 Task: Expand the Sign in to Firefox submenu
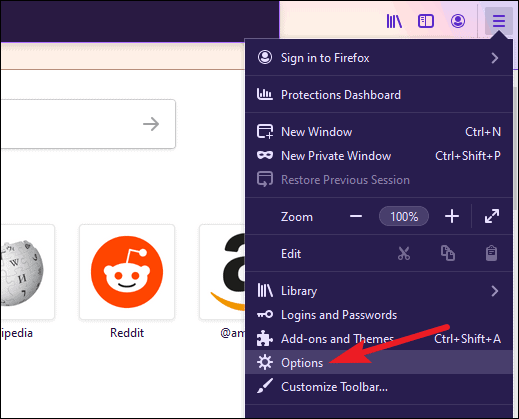point(379,58)
